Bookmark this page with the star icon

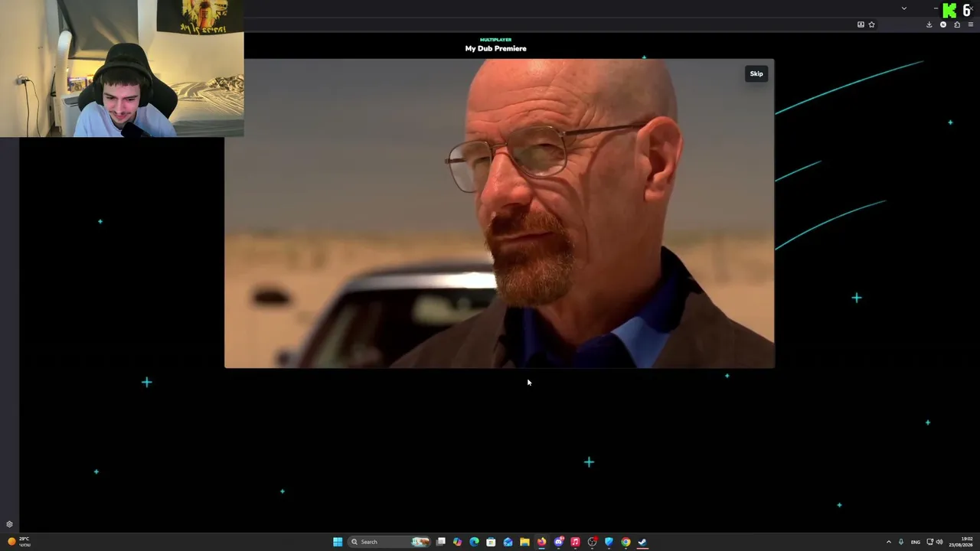point(871,24)
